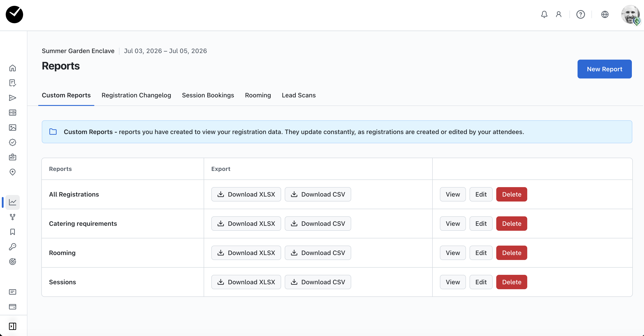Open the notifications bell icon
This screenshot has height=336, width=644.
(x=544, y=14)
